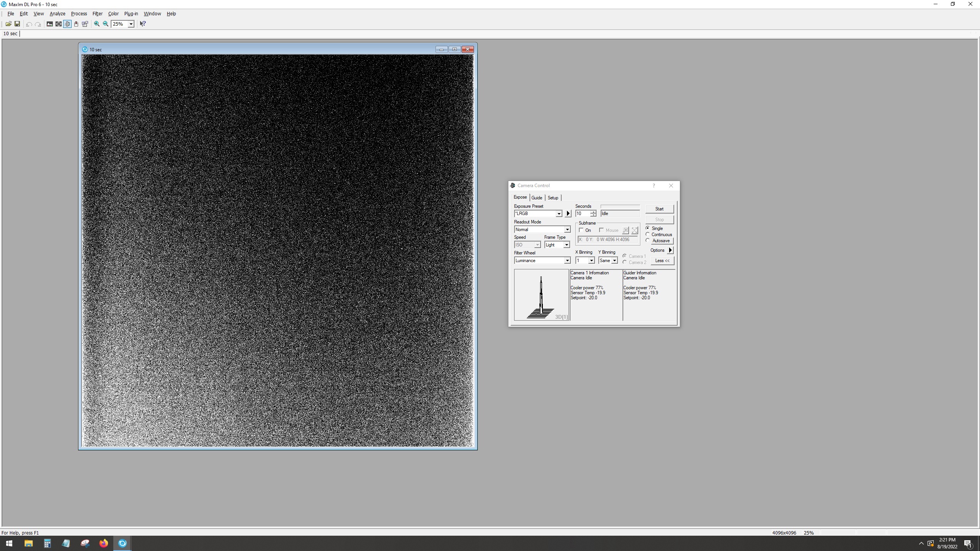Open File Explorer from the taskbar
The image size is (980, 551).
tap(28, 543)
